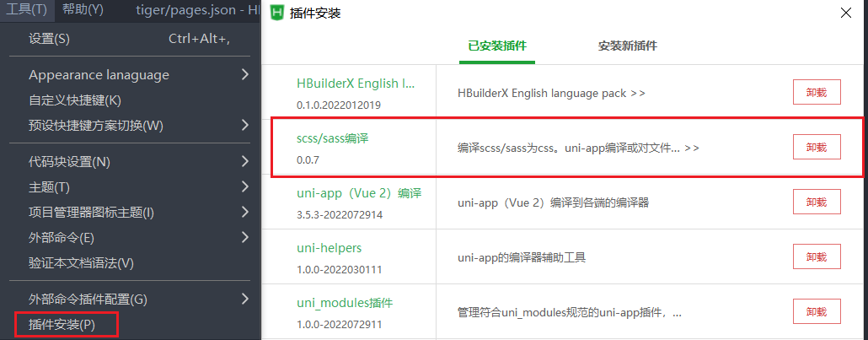Click the HBuilderX logo icon in dialog title

click(277, 13)
